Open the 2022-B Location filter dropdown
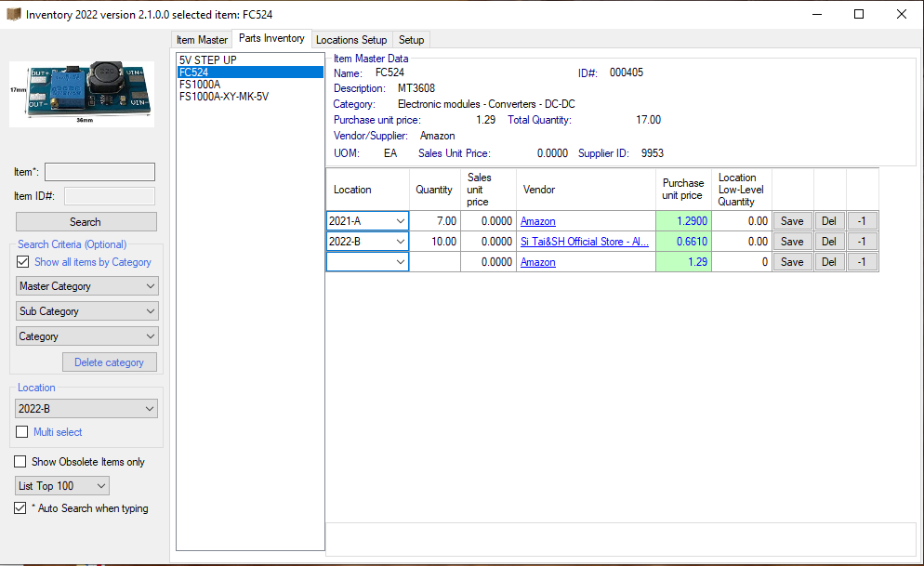924x566 pixels. click(87, 409)
